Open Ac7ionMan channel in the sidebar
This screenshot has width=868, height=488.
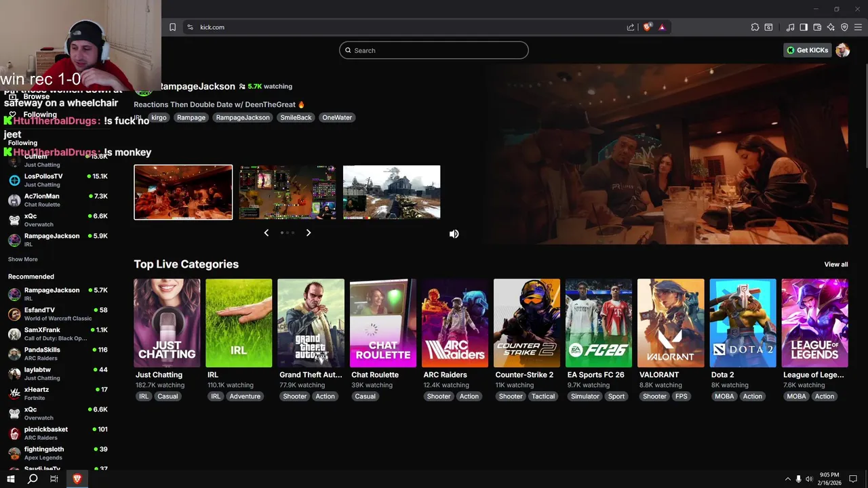pos(58,200)
